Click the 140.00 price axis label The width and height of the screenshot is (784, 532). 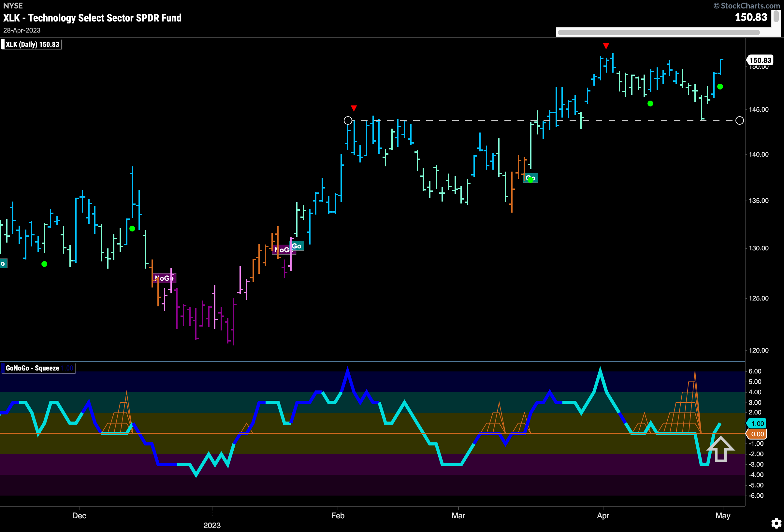tap(759, 154)
